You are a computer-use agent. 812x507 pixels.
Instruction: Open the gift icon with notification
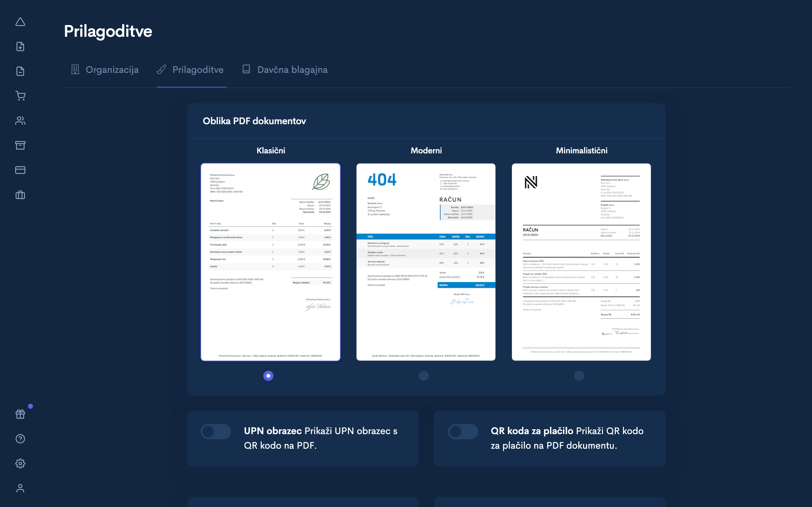pyautogui.click(x=20, y=414)
